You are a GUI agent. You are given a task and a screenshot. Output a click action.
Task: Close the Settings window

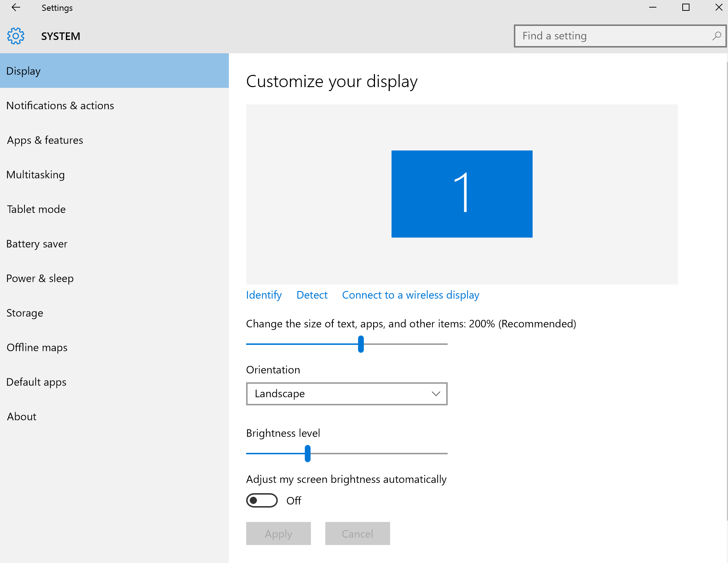tap(719, 8)
